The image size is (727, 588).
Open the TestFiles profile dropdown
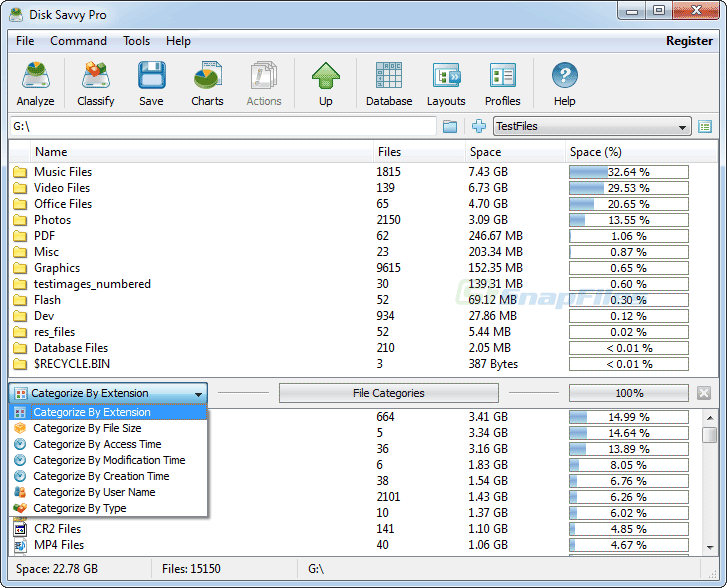coord(592,126)
